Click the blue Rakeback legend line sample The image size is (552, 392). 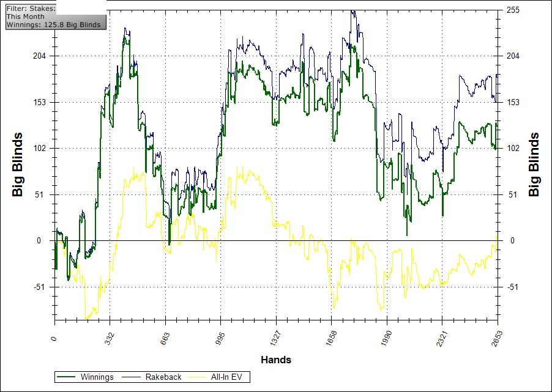[x=130, y=377]
